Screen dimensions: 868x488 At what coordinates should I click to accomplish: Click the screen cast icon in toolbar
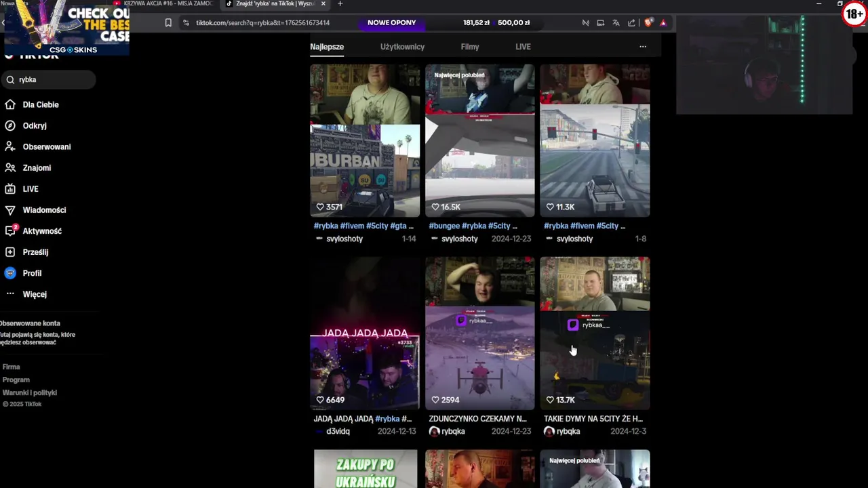pyautogui.click(x=600, y=22)
